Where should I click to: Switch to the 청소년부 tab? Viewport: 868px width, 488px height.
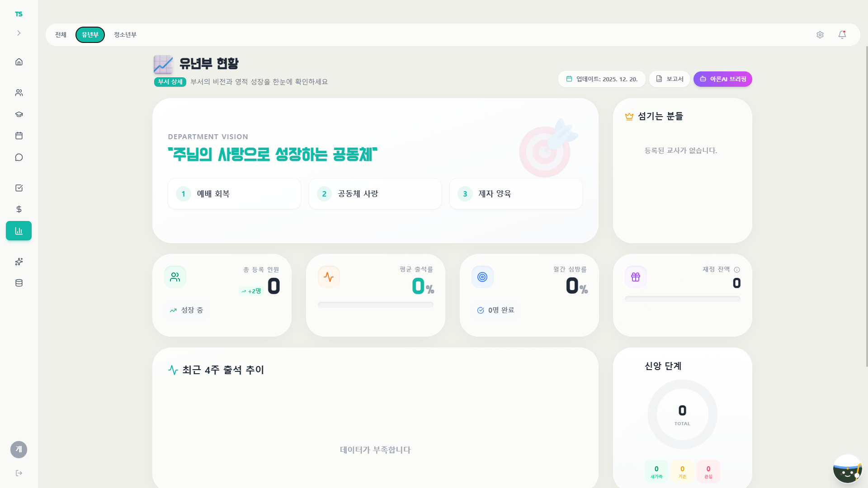pos(125,35)
